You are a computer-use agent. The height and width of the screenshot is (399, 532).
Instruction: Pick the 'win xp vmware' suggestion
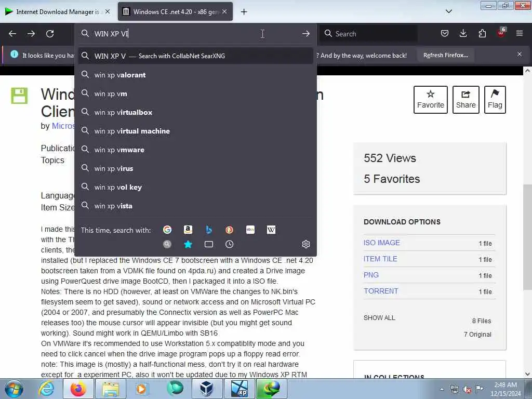[195, 150]
